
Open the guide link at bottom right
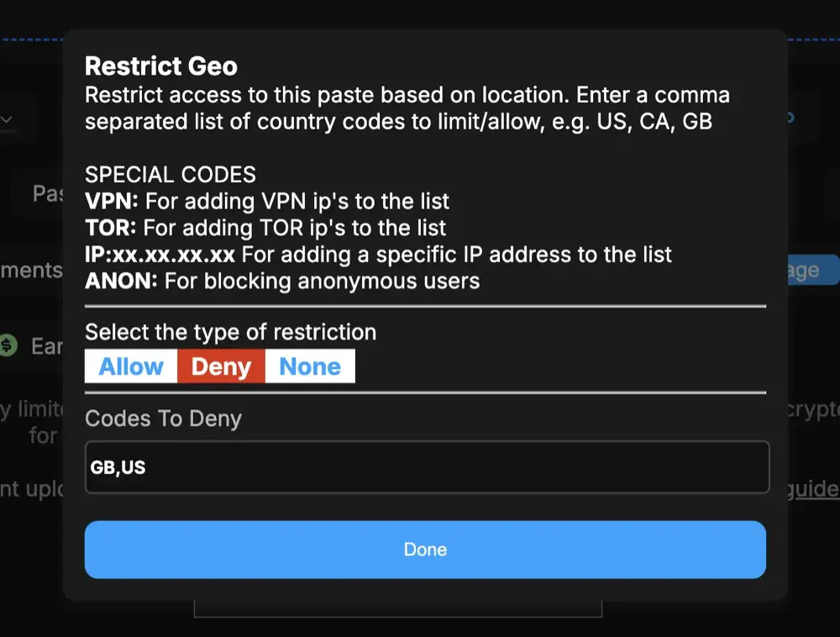click(816, 489)
